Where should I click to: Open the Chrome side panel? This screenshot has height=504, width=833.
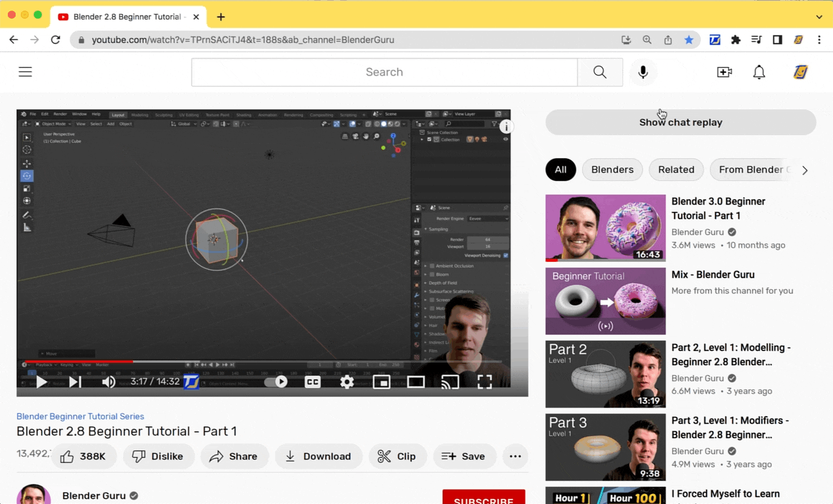pos(778,40)
